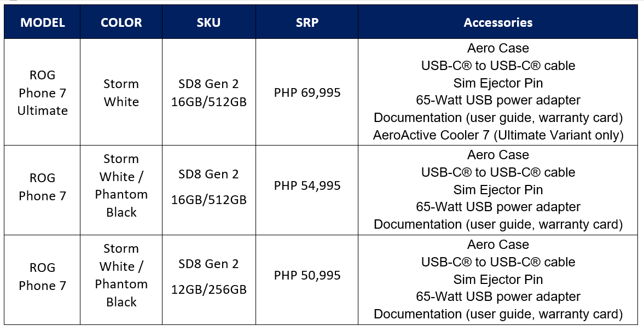644x331 pixels.
Task: Click AeroActive Cooler 7 accessory line
Action: point(498,135)
